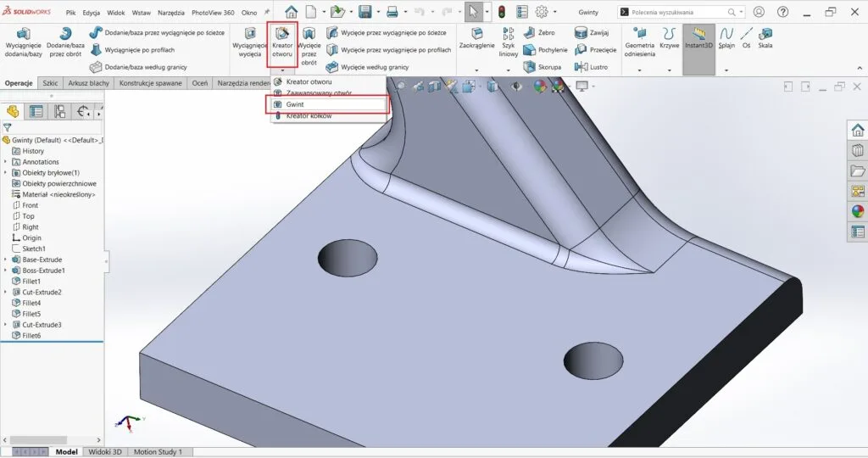Select the Oś axis tool
The width and height of the screenshot is (868, 458).
click(746, 38)
